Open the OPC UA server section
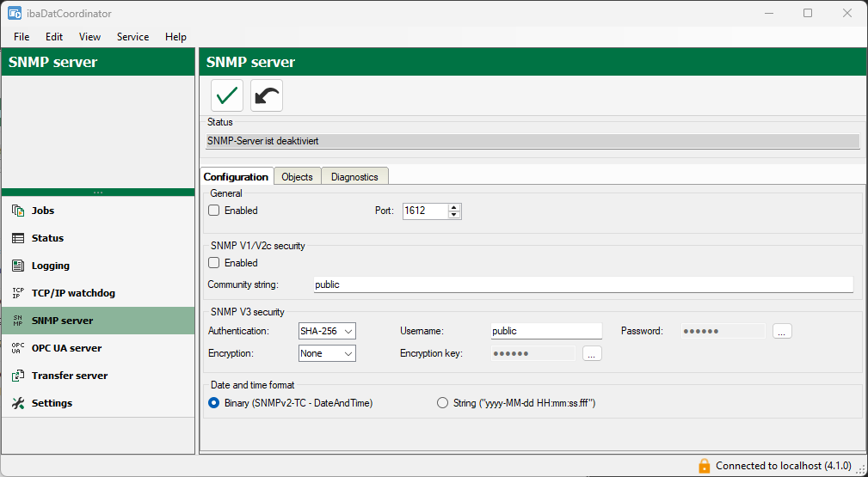This screenshot has width=868, height=477. coord(66,348)
